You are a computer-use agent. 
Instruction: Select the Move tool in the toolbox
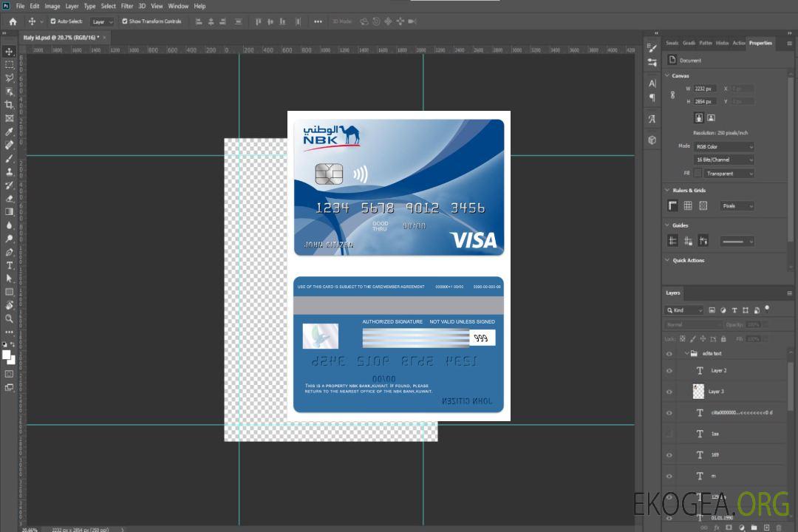pyautogui.click(x=9, y=52)
